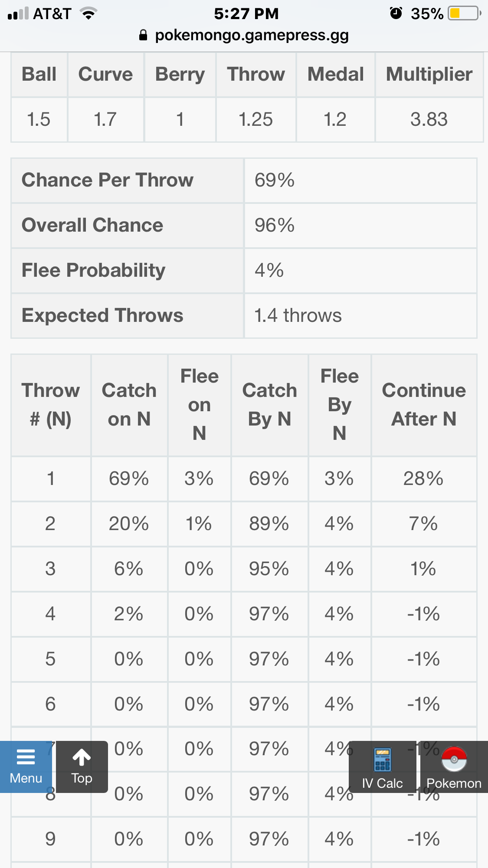Tap the Catch By N header
The height and width of the screenshot is (868, 488).
tap(269, 405)
